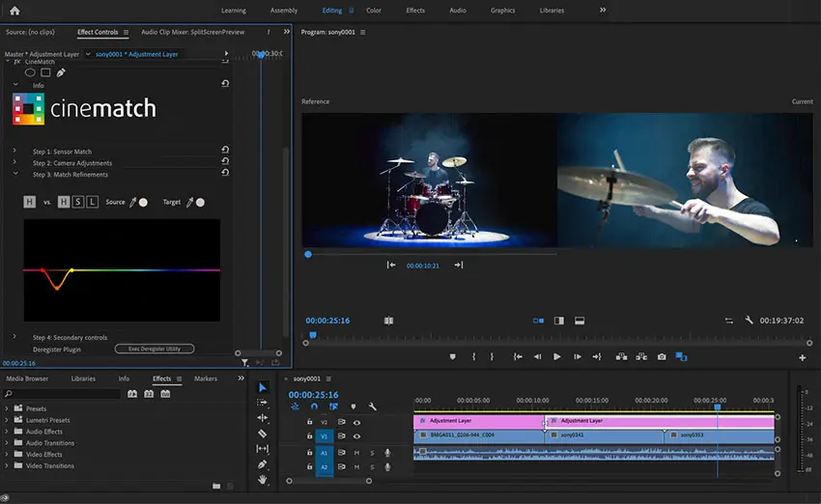Play the program monitor sequence
This screenshot has height=504, width=821.
click(x=556, y=357)
